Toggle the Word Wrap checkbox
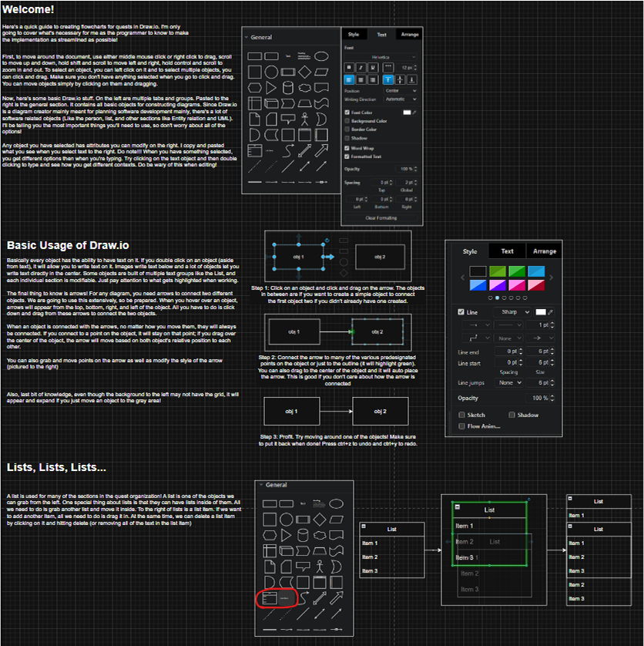Screen dimensions: 644x646 click(x=347, y=148)
